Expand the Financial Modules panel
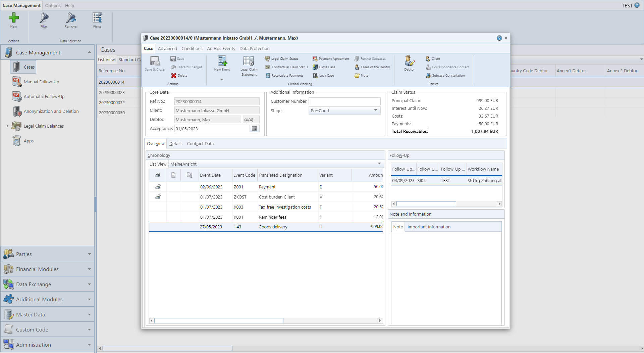Screen dimensions: 644x353 (47, 269)
